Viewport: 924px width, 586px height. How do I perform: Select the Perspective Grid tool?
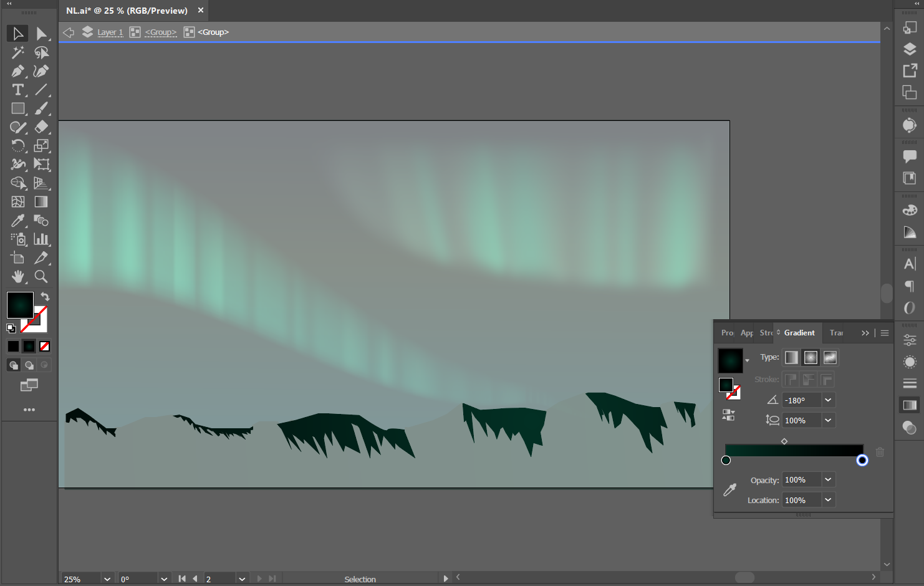(x=41, y=183)
